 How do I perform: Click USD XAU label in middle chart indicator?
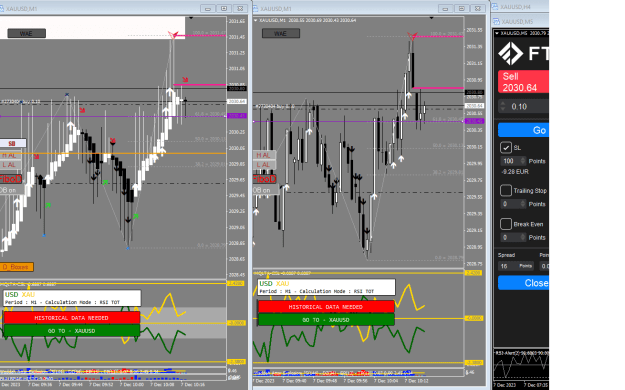click(274, 284)
